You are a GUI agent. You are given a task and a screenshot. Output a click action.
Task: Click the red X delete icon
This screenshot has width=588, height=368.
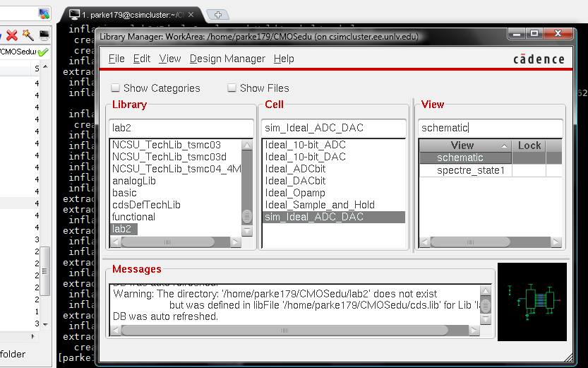pyautogui.click(x=12, y=35)
